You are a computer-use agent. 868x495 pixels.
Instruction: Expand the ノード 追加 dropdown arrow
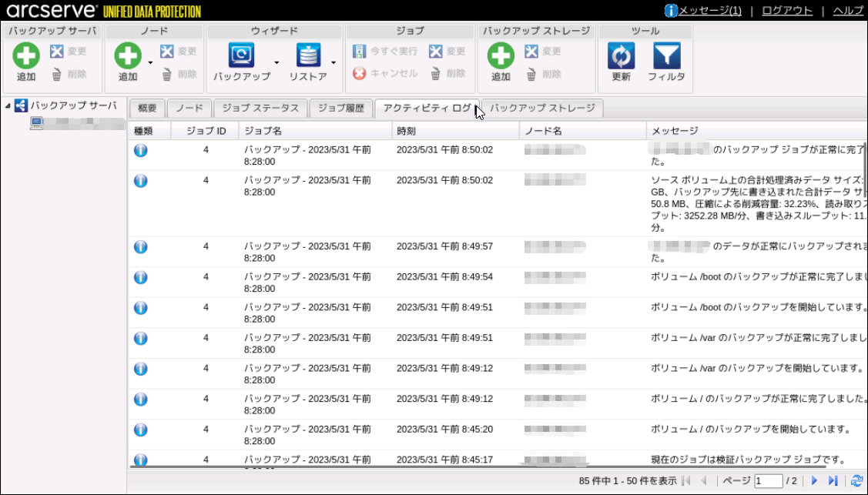click(150, 62)
